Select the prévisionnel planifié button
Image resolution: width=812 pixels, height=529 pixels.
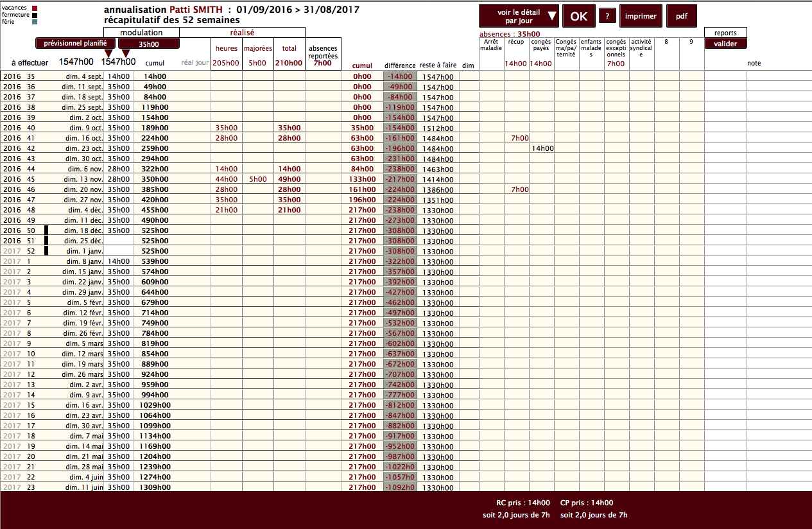75,44
